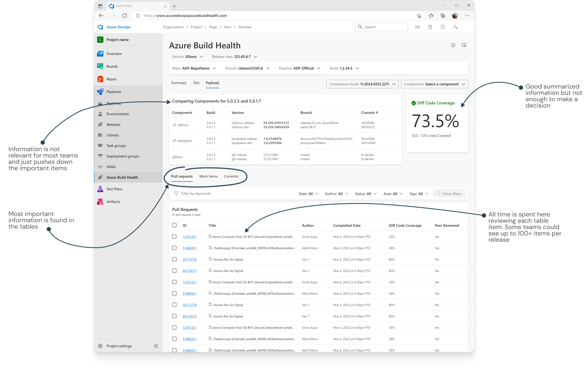Open the work items list icon in header
The width and height of the screenshot is (588, 368).
(x=417, y=27)
